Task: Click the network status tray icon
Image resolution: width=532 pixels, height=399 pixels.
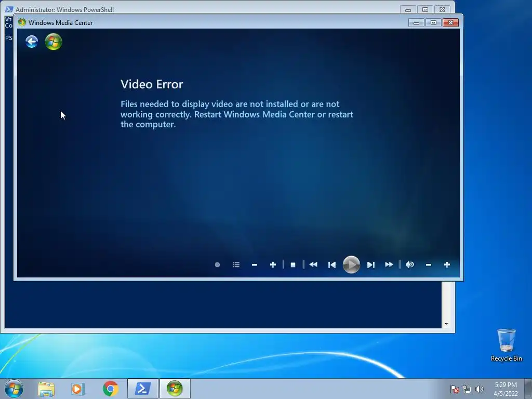Action: [x=467, y=389]
